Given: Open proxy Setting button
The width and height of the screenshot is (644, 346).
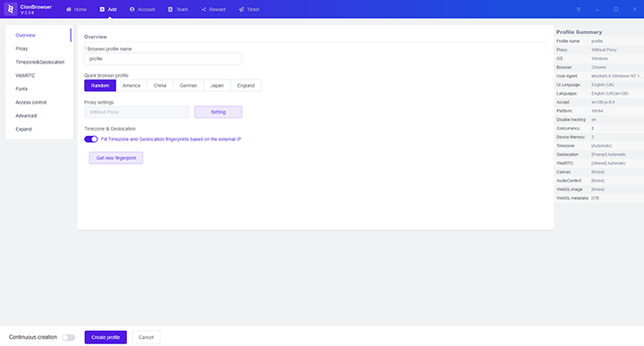Looking at the screenshot, I should click(x=218, y=112).
